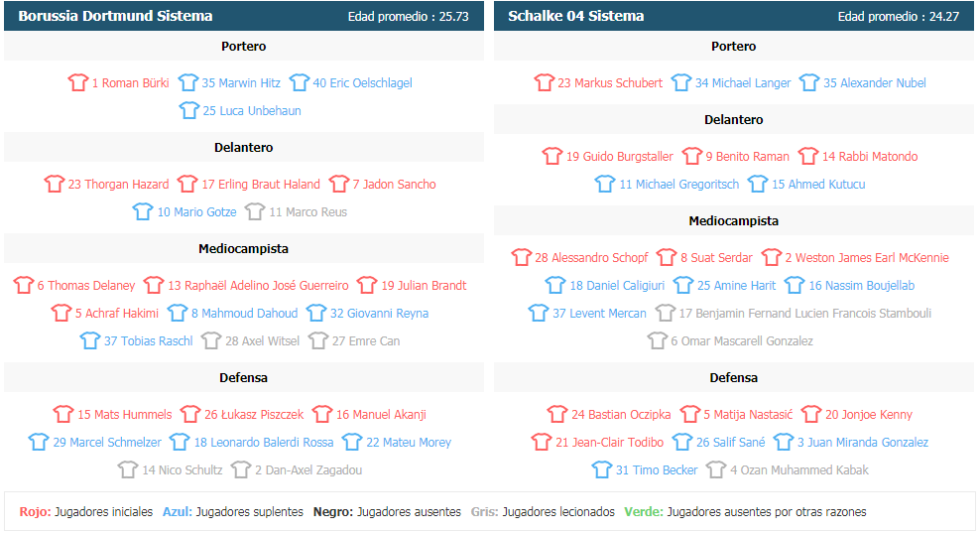
Task: Open the Mario Gotze substitute link
Action: point(195,211)
